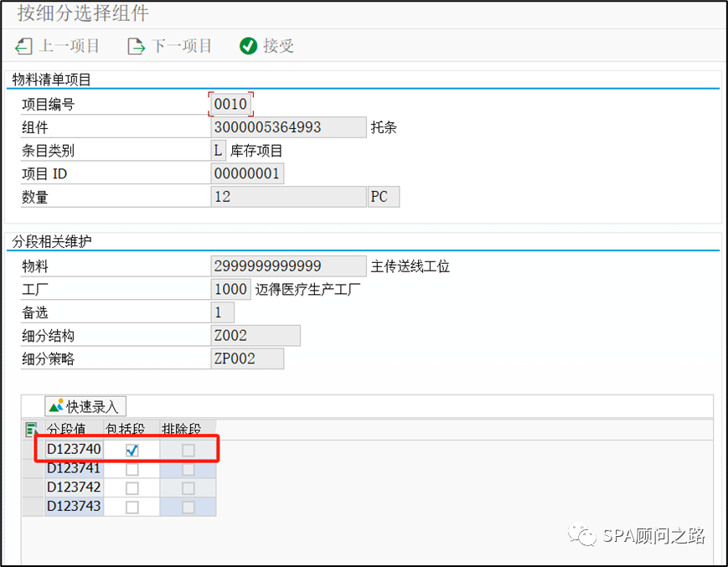Viewport: 728px width, 567px height.
Task: Click the 托条 component description
Action: click(384, 127)
